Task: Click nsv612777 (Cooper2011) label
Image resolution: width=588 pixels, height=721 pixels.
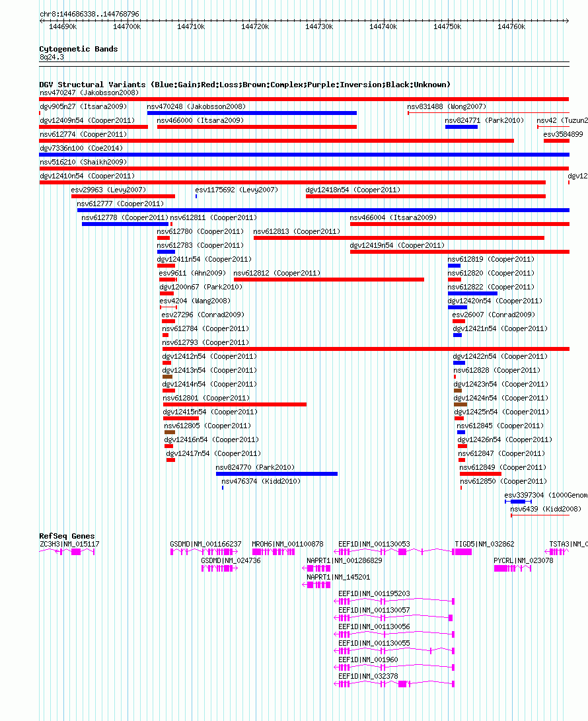Action: tap(120, 204)
